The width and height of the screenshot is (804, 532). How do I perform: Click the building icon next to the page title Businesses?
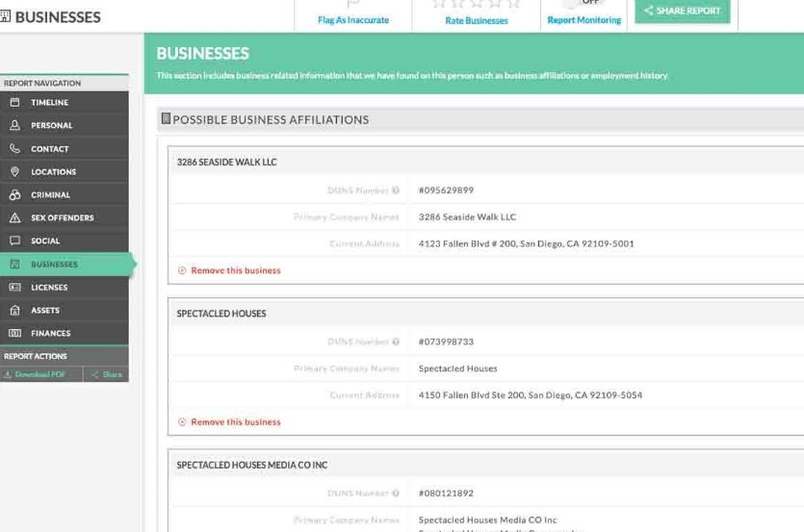coord(5,16)
